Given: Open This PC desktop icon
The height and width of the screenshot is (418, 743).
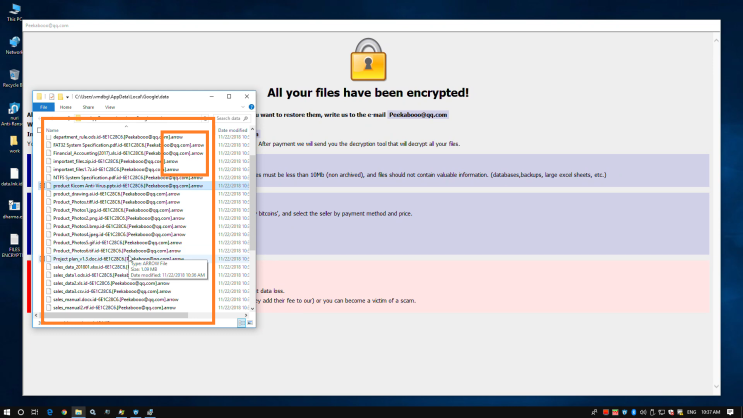Looking at the screenshot, I should (14, 12).
